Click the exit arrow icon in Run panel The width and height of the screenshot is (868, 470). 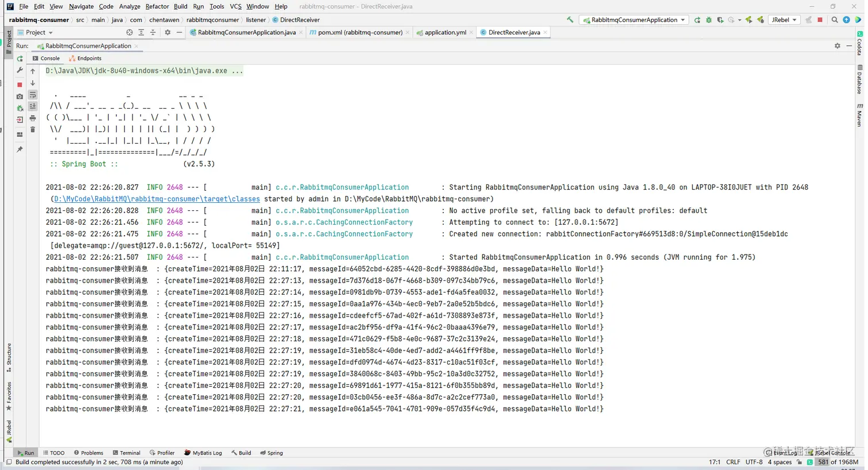pyautogui.click(x=20, y=120)
